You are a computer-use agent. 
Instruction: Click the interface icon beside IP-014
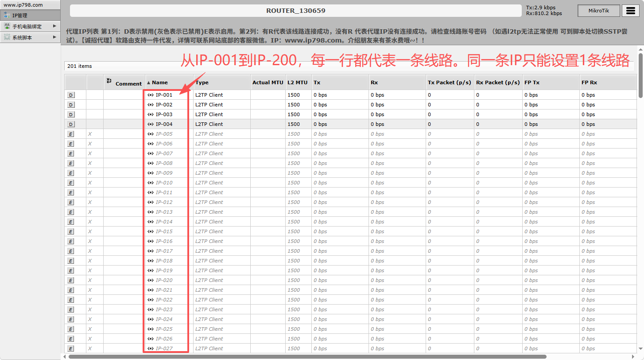click(151, 222)
